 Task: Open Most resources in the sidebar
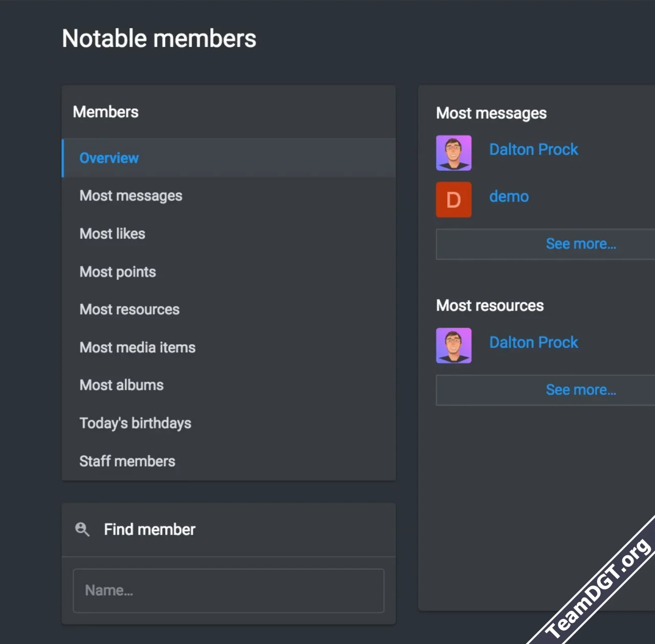coord(129,309)
